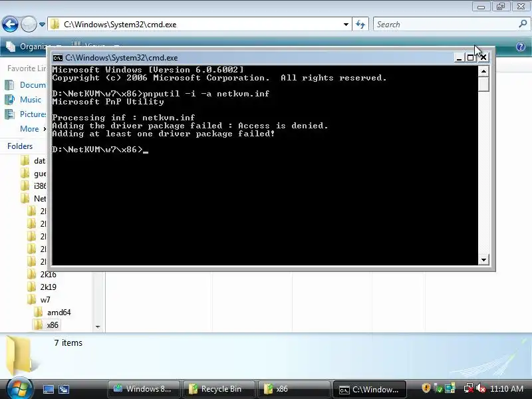Minimize the Explorer window
Viewport: 532px width, 399px height.
click(x=481, y=7)
